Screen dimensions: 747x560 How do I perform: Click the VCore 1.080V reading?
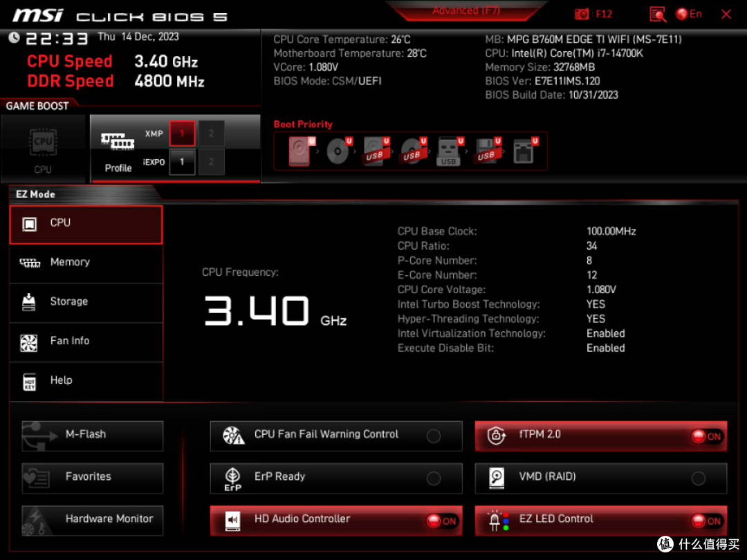306,67
